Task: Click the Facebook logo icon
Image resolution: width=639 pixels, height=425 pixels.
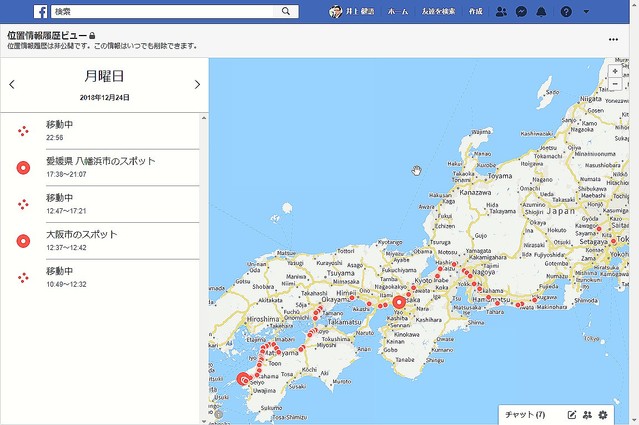Action: point(40,11)
